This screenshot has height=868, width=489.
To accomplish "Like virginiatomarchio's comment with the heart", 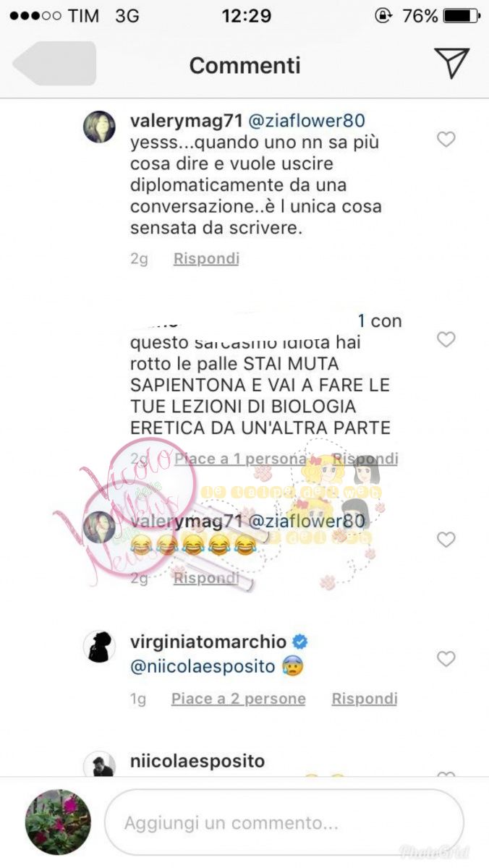I will (446, 659).
